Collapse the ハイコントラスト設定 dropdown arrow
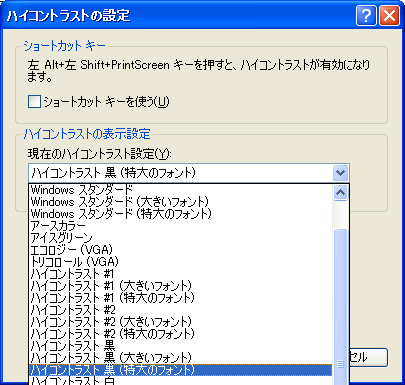 (340, 173)
